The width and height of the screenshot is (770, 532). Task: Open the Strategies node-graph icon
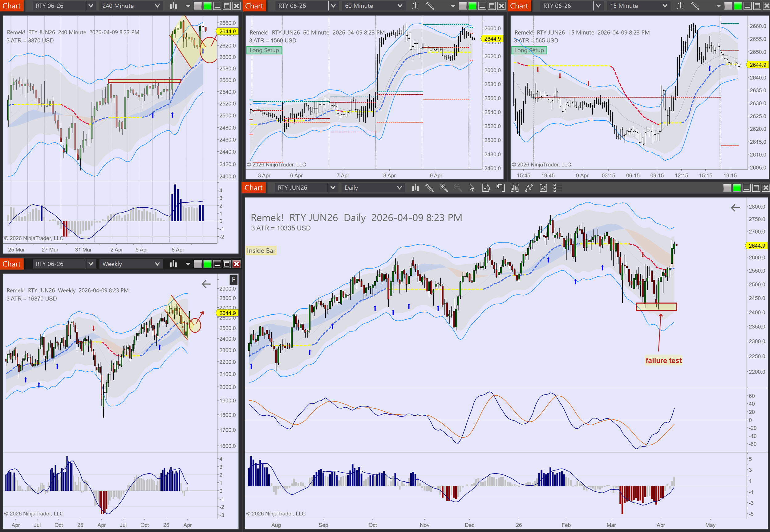point(529,188)
